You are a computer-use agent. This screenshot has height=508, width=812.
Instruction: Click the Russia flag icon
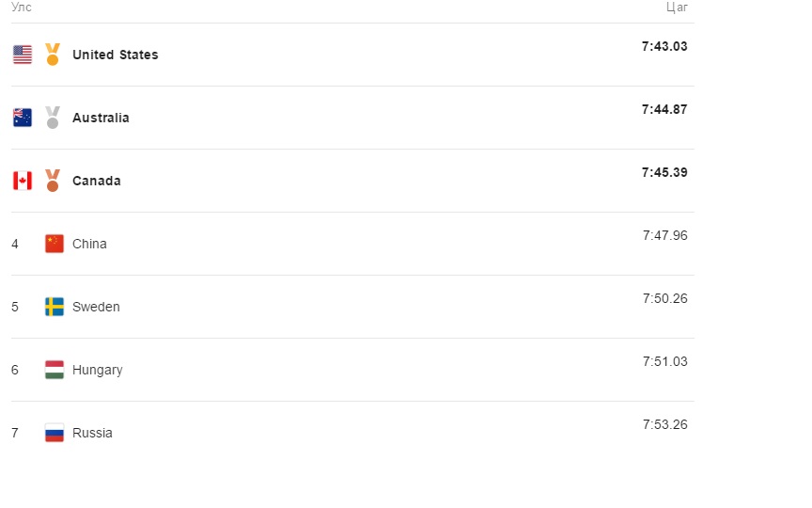[x=55, y=433]
